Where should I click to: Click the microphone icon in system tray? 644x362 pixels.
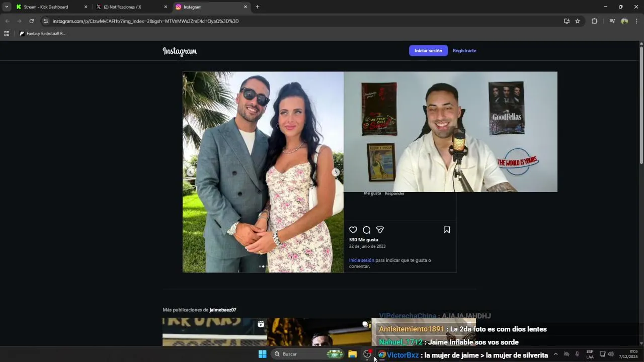click(x=577, y=354)
